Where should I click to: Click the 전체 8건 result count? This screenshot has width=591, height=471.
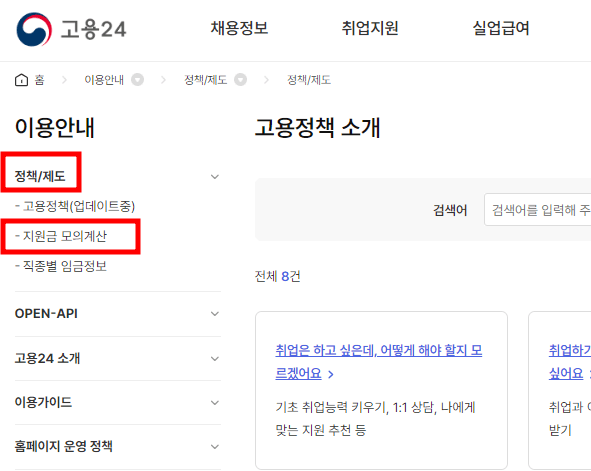tap(277, 276)
